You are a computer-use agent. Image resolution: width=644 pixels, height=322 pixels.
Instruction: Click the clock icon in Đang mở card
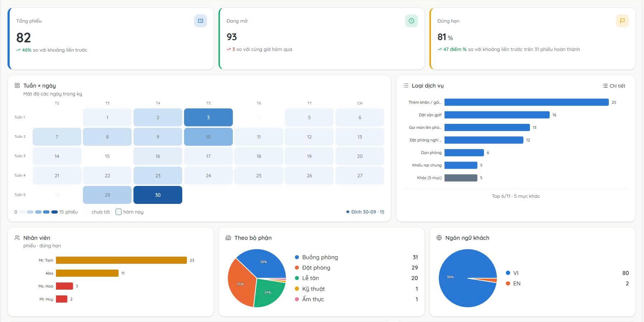click(412, 21)
